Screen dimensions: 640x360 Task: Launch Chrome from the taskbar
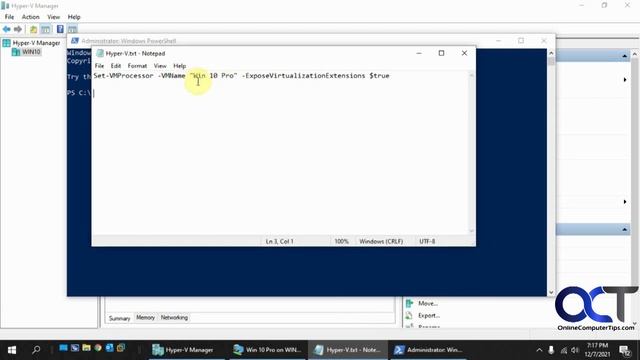click(x=98, y=348)
